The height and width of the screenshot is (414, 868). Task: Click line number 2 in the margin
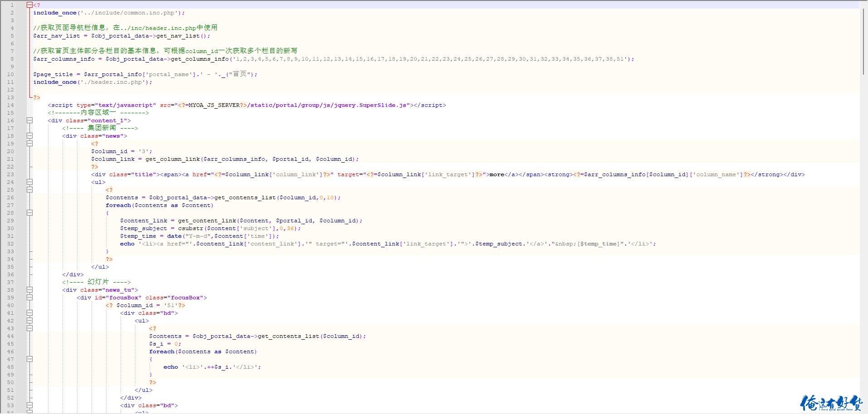coord(12,13)
